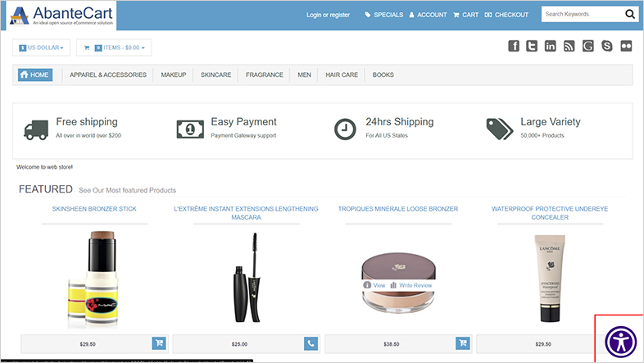Viewport: 644px width, 363px height.
Task: Open the Skincare category
Action: pyautogui.click(x=215, y=75)
